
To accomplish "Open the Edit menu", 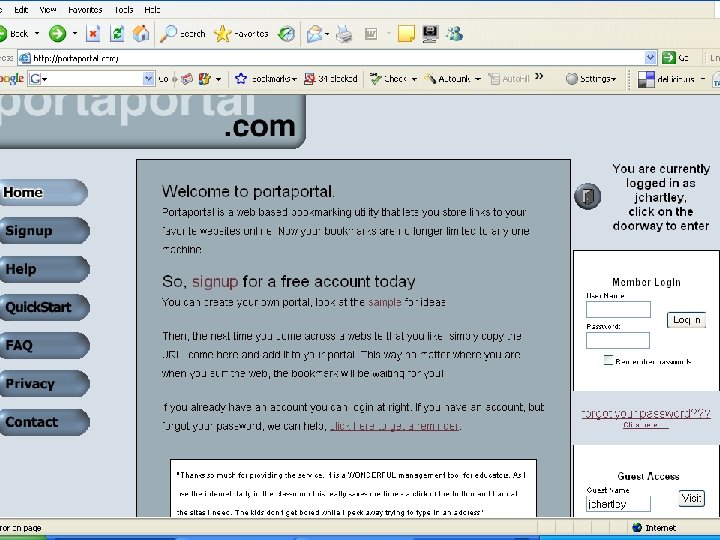I will (x=21, y=10).
